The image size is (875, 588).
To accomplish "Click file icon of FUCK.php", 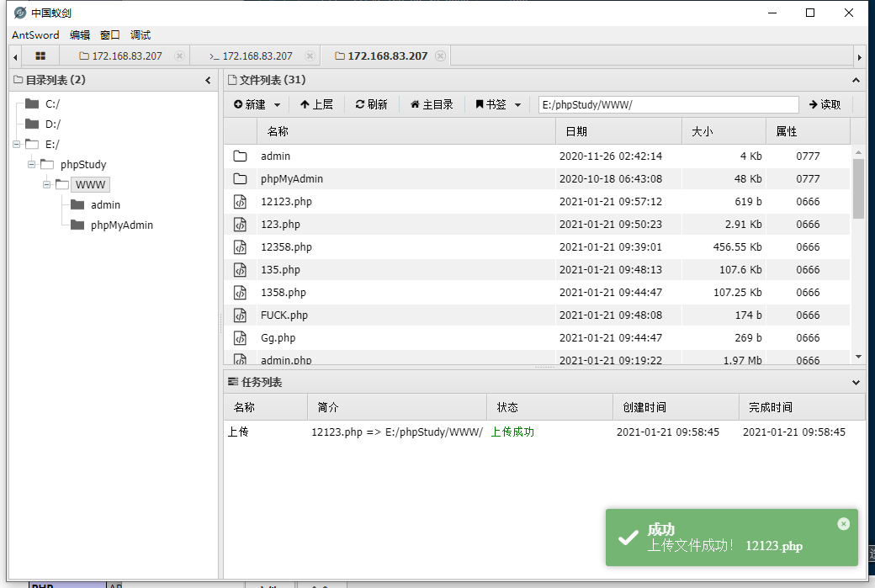I will (x=240, y=315).
